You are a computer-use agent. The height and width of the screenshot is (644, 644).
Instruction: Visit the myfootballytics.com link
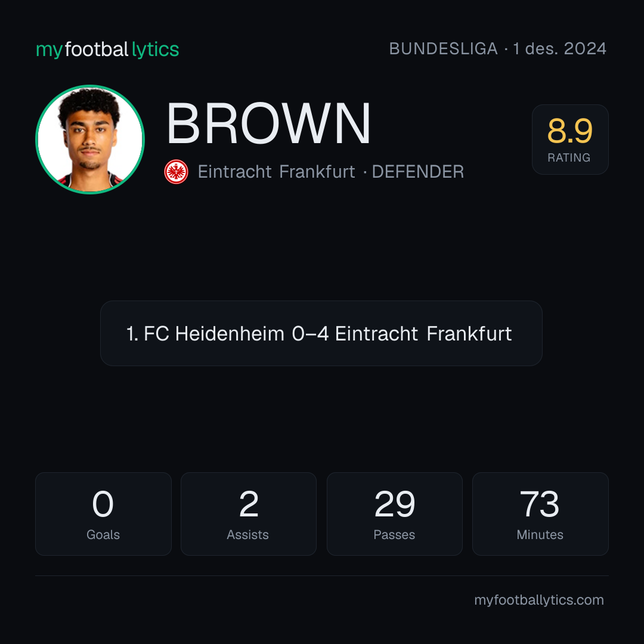539,600
